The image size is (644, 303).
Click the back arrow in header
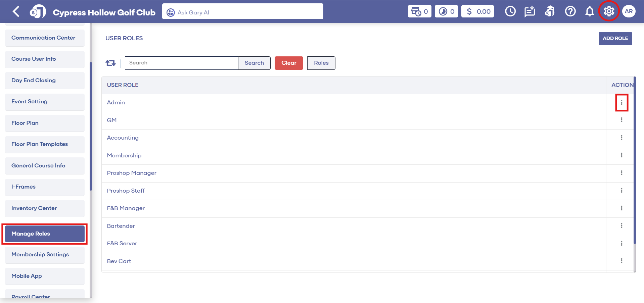(x=16, y=12)
